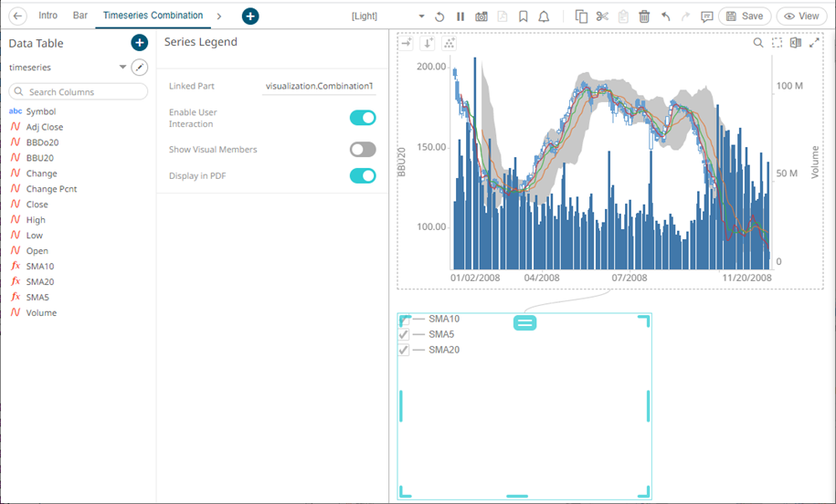Click the magnifier zoom icon above the chart

coord(757,43)
